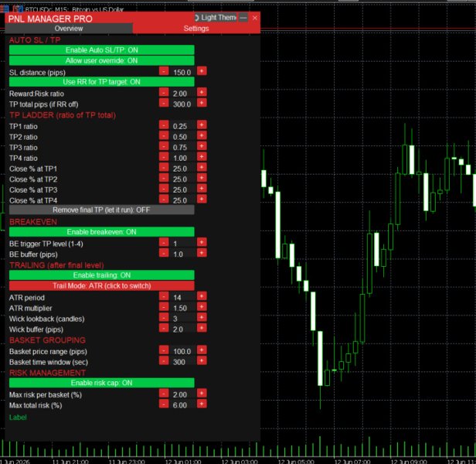
Task: Increase TP3 ratio
Action: point(202,146)
